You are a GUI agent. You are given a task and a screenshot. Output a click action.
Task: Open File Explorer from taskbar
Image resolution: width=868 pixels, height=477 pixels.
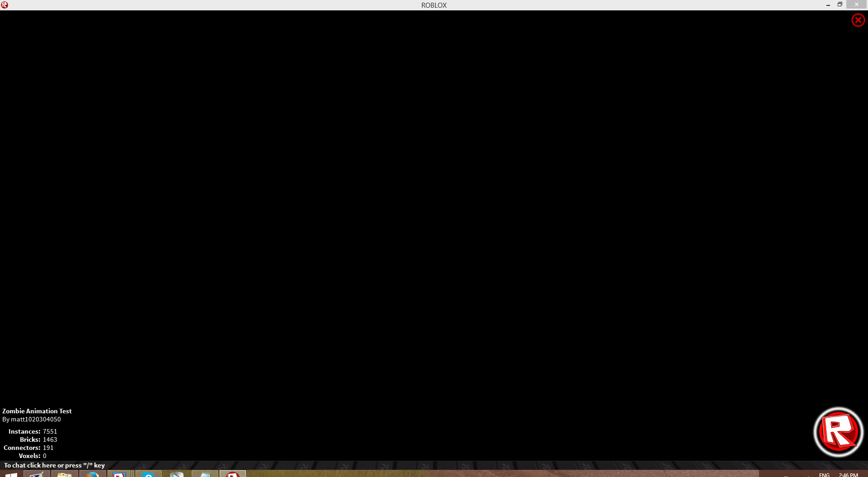pos(64,474)
